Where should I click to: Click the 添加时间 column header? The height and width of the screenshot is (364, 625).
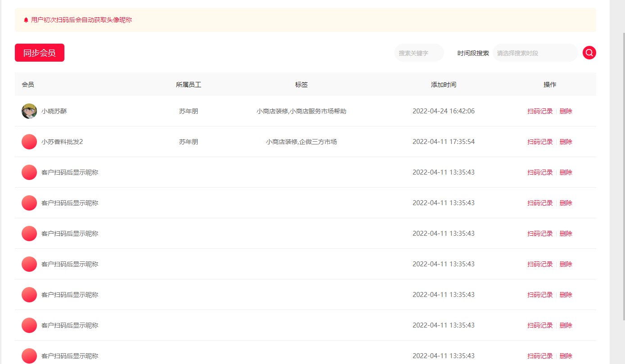point(443,85)
